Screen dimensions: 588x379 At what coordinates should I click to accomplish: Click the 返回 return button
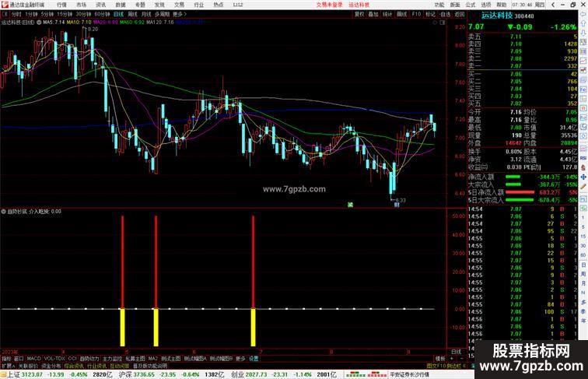pyautogui.click(x=460, y=14)
